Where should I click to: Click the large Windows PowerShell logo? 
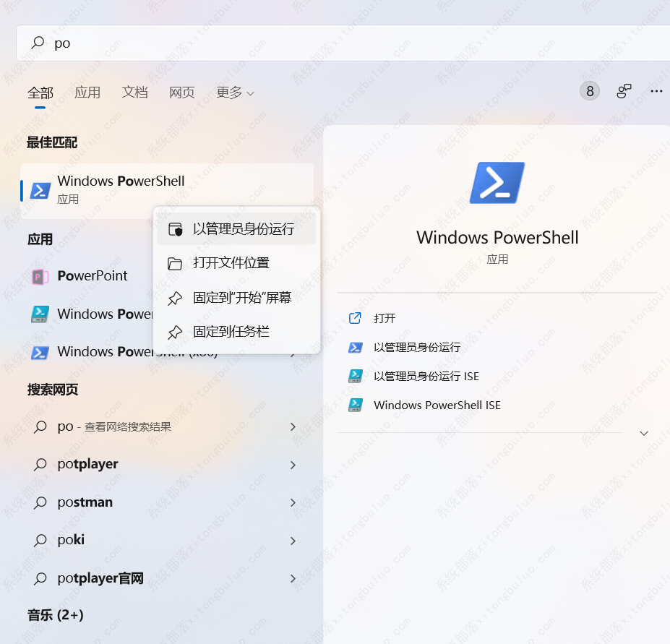497,182
